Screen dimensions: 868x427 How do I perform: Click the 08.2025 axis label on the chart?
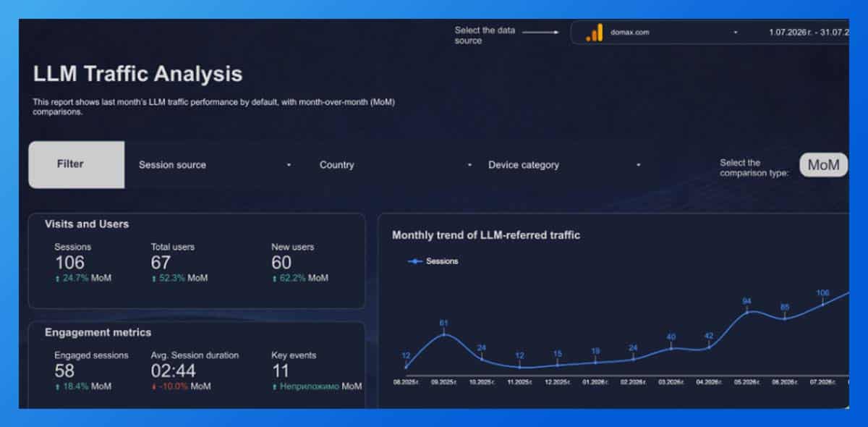point(406,381)
